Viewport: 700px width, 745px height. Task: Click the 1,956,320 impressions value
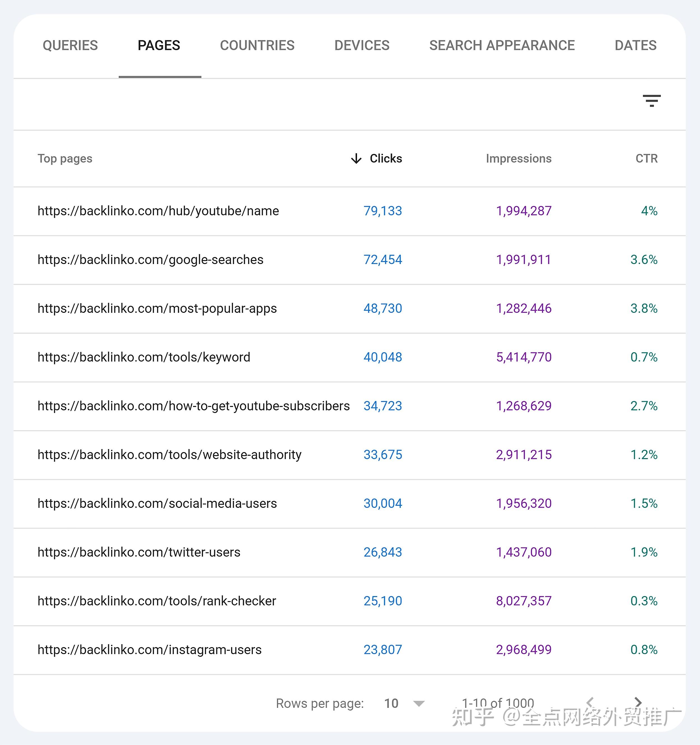[524, 503]
